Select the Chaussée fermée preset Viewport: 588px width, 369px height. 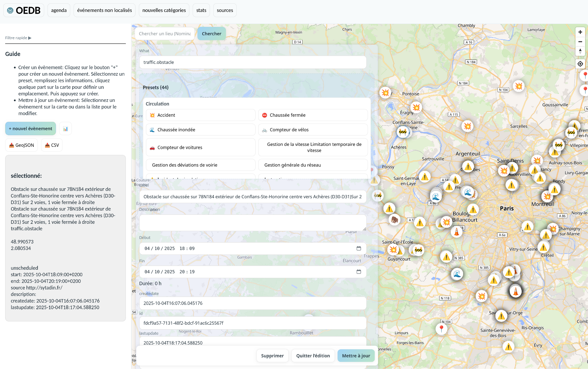point(313,115)
